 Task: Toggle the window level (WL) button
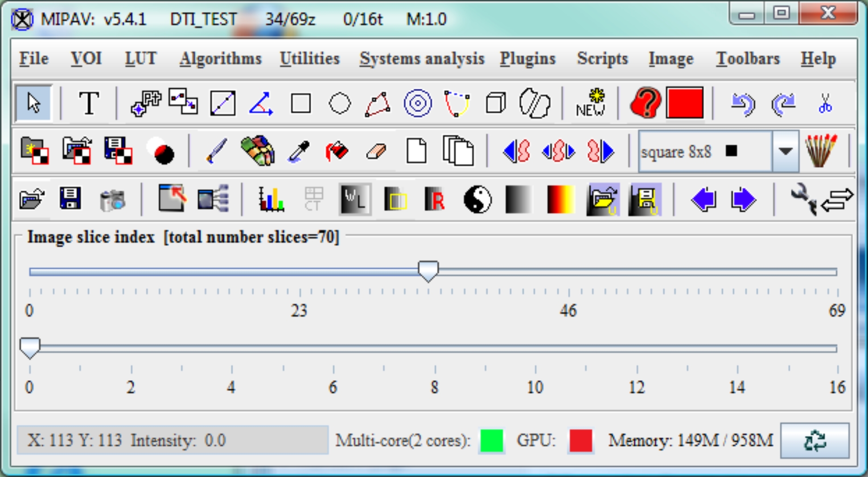[355, 199]
